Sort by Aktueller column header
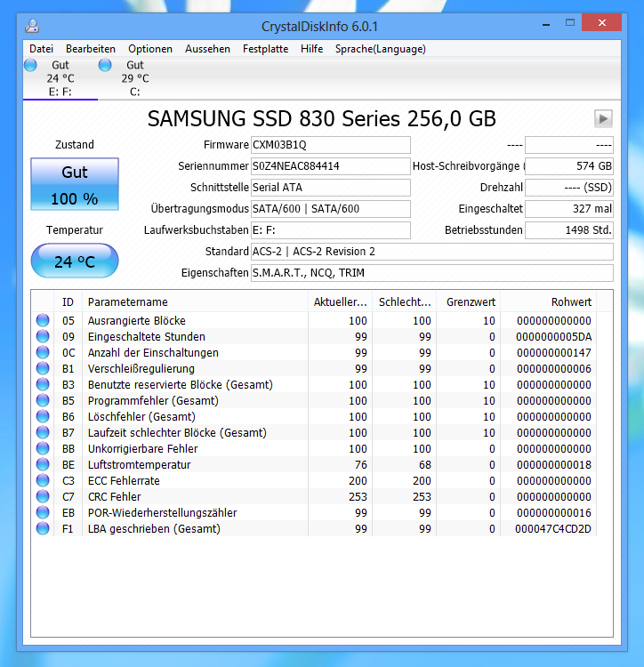This screenshot has width=644, height=667. (x=341, y=302)
